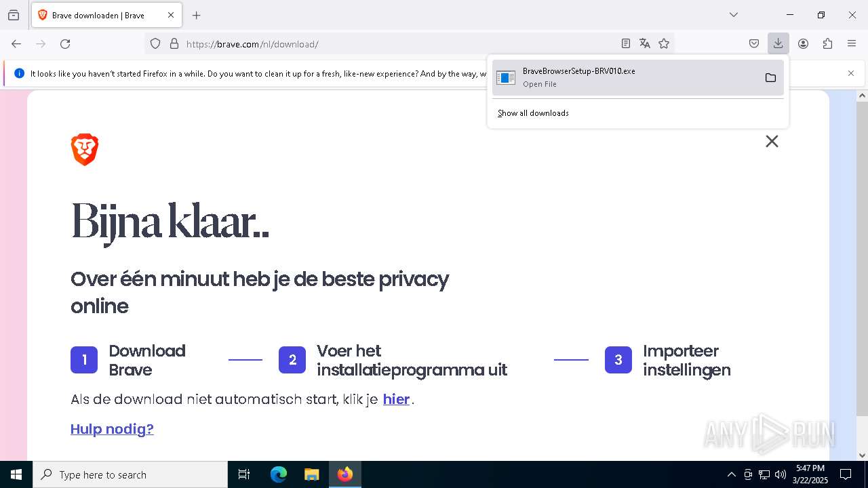Toggle the downloads panel button
Image resolution: width=868 pixels, height=488 pixels.
(x=778, y=43)
